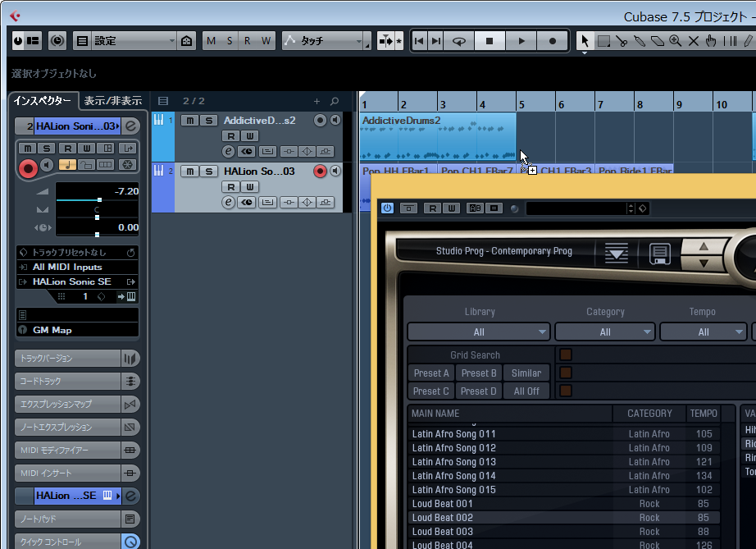The image size is (756, 549).
Task: Expand the MIDI インサート section
Action: (x=68, y=474)
